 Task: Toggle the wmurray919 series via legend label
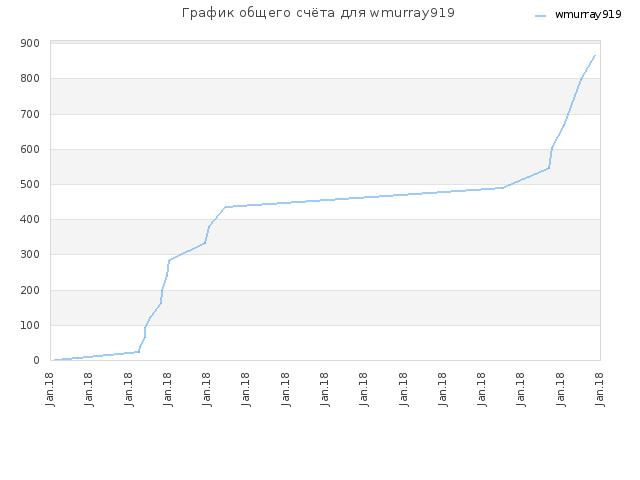pyautogui.click(x=588, y=14)
